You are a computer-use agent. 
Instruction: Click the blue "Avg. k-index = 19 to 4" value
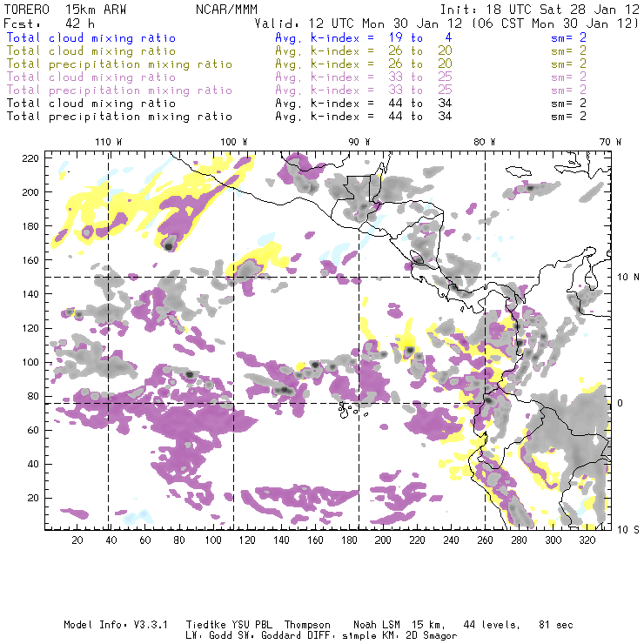click(364, 38)
